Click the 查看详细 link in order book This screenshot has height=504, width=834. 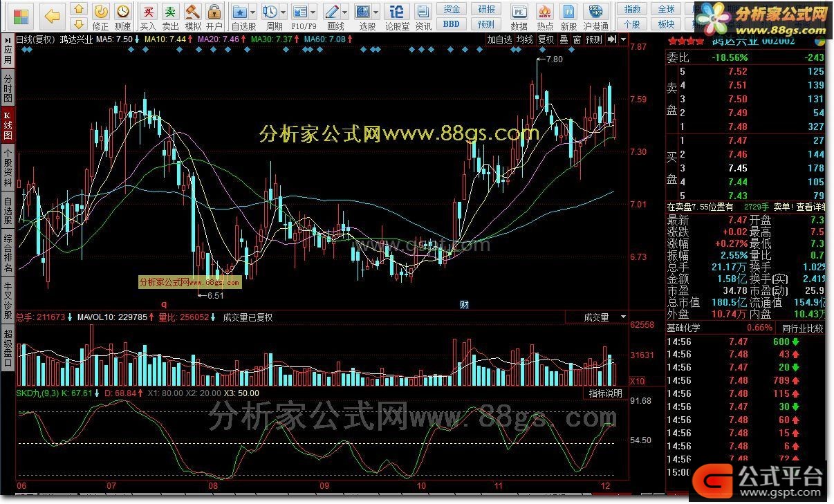810,207
